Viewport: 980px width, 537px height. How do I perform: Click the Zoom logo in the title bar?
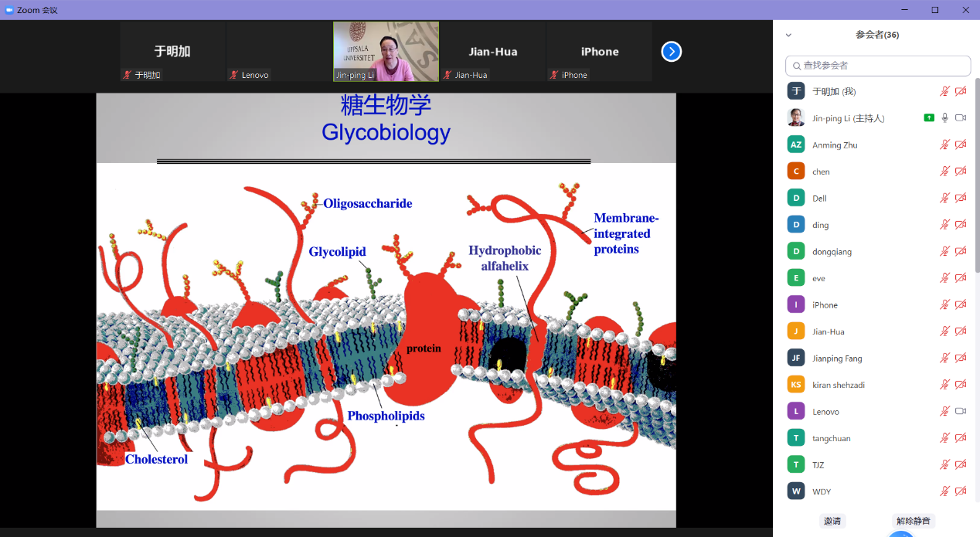tap(9, 10)
